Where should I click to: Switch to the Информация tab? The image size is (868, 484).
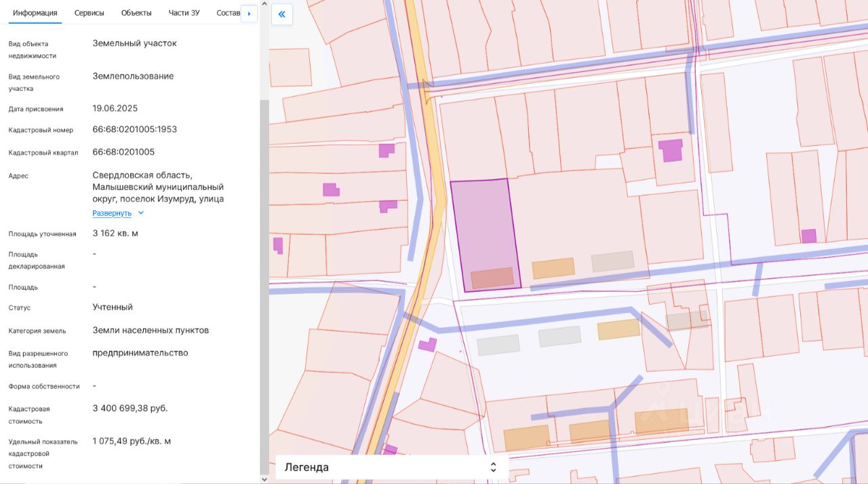point(35,13)
